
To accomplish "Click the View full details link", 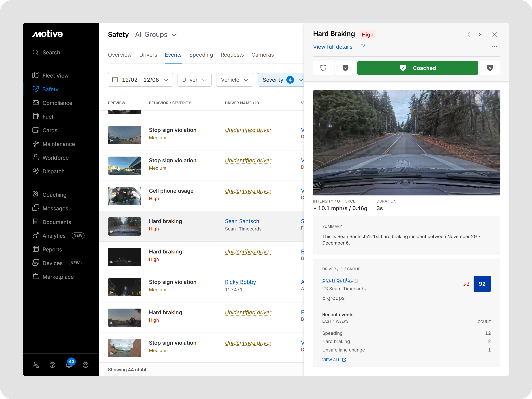I will click(x=333, y=47).
